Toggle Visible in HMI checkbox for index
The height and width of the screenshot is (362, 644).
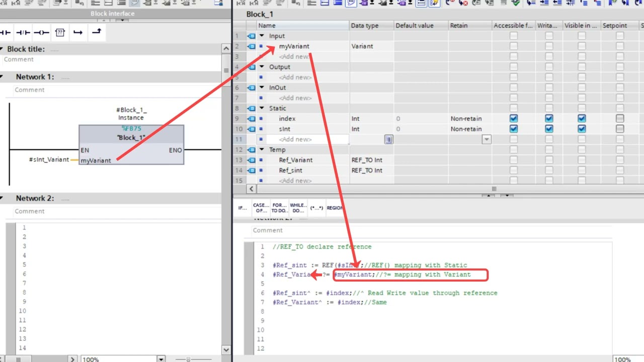pos(582,119)
